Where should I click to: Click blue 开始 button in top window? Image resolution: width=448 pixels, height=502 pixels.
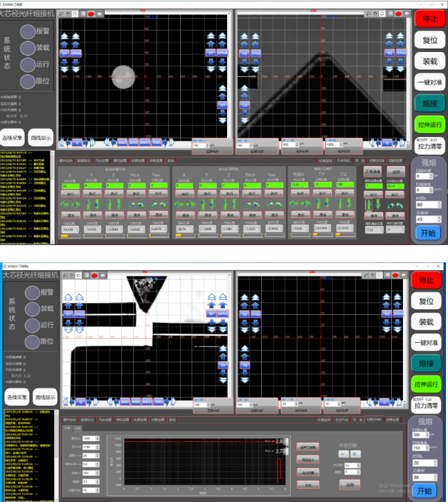tap(427, 233)
